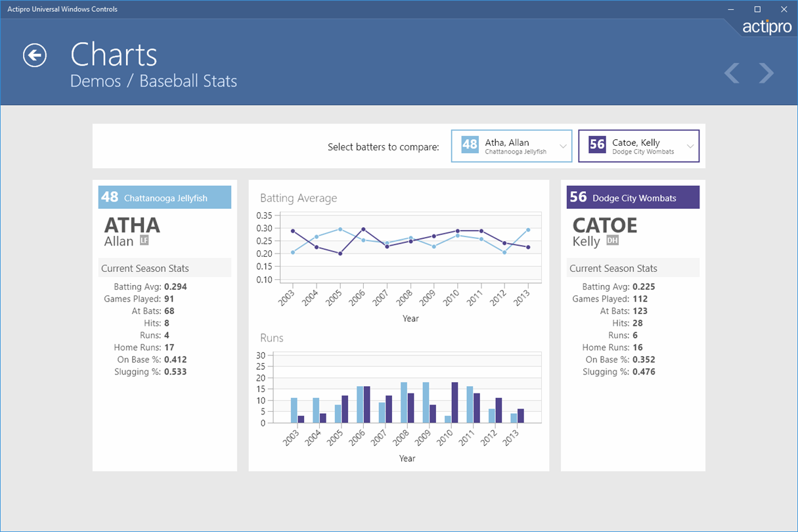Click the 48 number badge in first combo box

(470, 144)
